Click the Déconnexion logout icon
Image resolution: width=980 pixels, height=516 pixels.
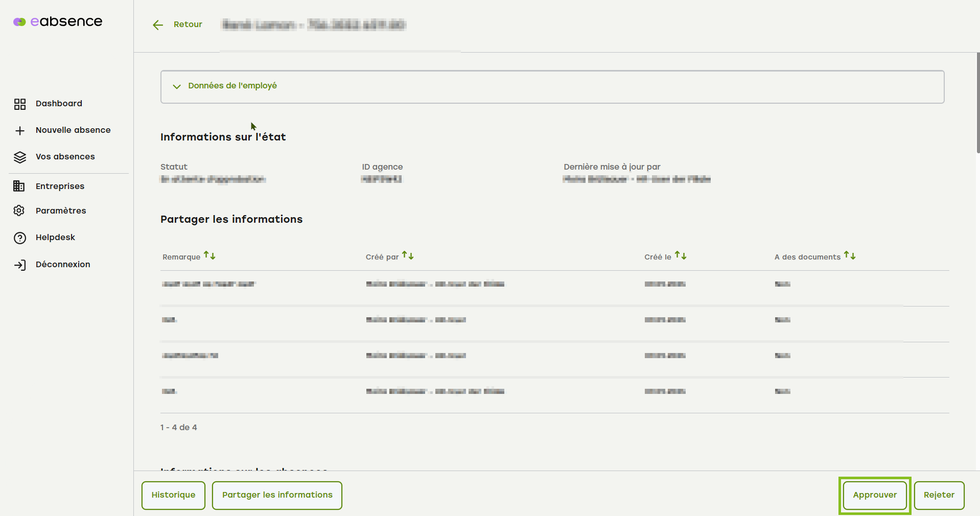click(x=20, y=265)
